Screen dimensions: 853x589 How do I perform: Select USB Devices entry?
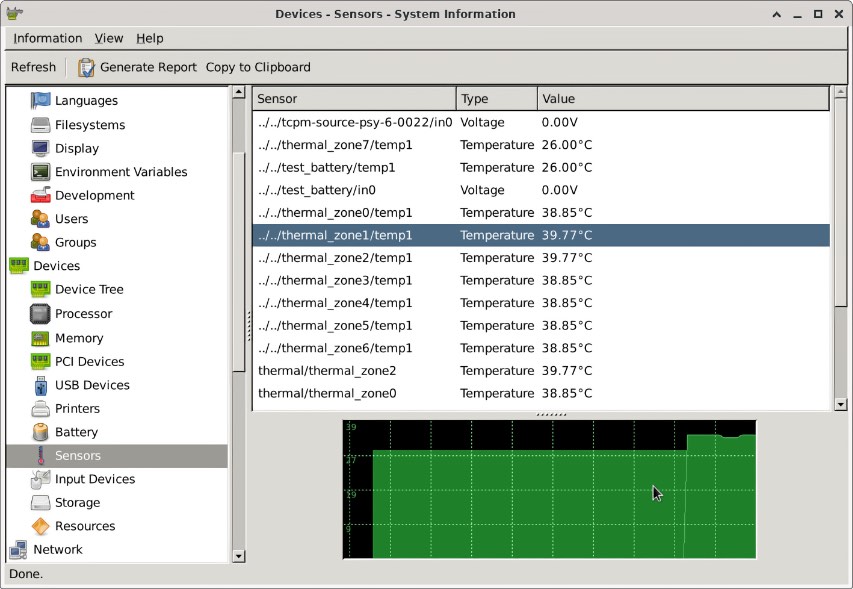(x=92, y=385)
